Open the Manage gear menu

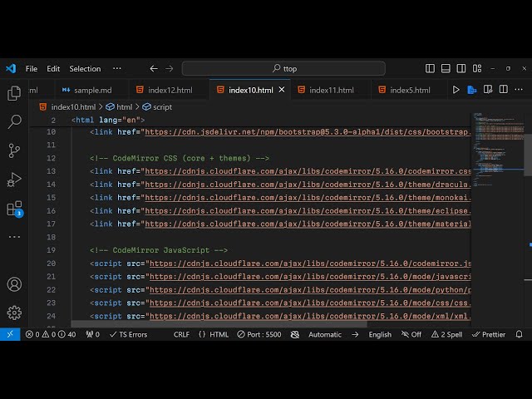[x=14, y=313]
